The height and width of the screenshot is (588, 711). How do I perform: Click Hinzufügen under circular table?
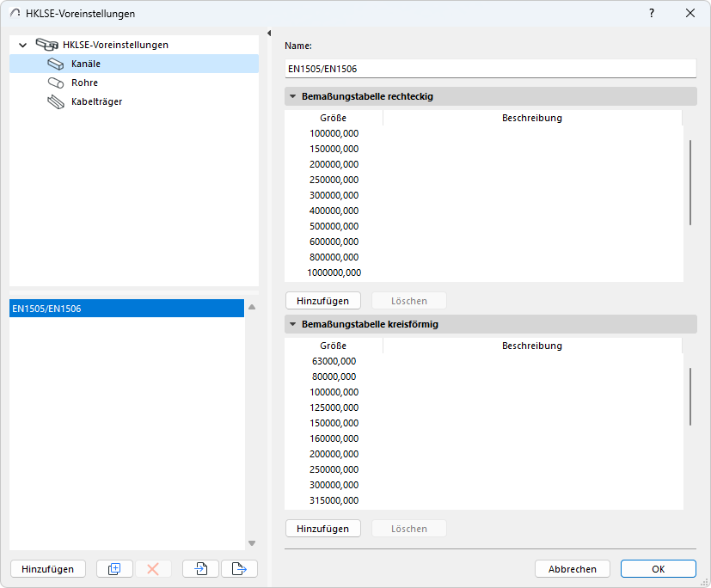click(x=322, y=528)
